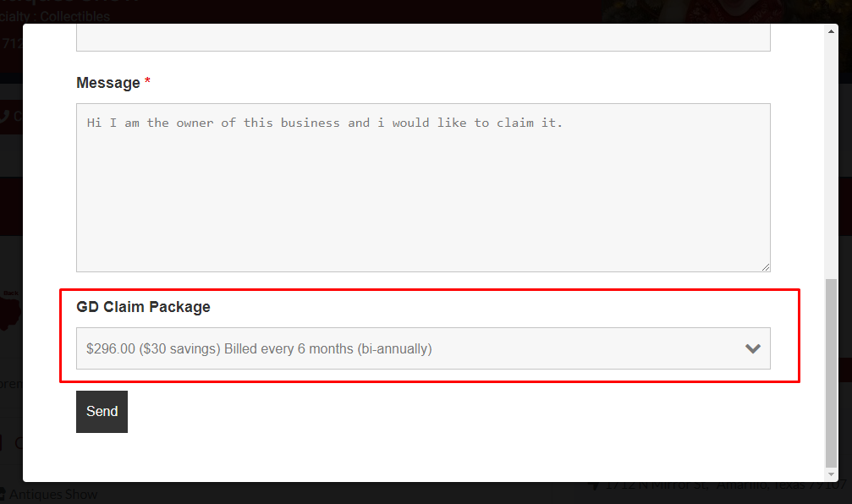Click the chevron arrow on the package selector
The width and height of the screenshot is (852, 504).
[x=752, y=348]
